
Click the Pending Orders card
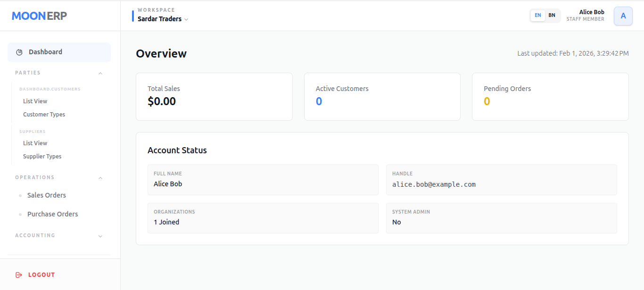pyautogui.click(x=550, y=97)
